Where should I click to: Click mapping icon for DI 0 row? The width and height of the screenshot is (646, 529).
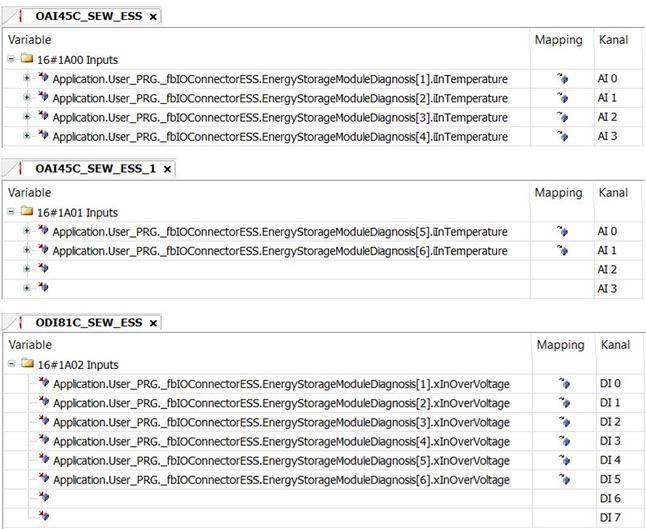[562, 384]
